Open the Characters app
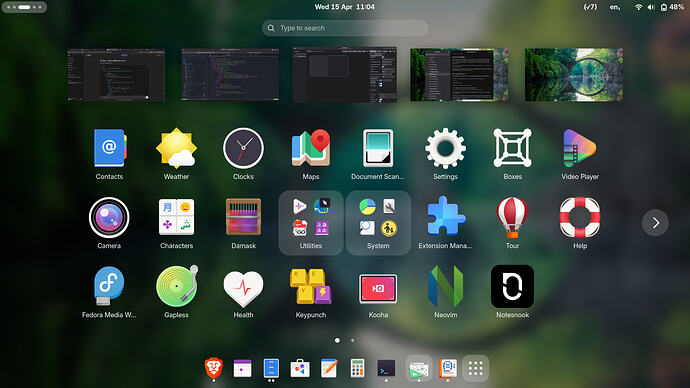The height and width of the screenshot is (388, 690). click(176, 218)
